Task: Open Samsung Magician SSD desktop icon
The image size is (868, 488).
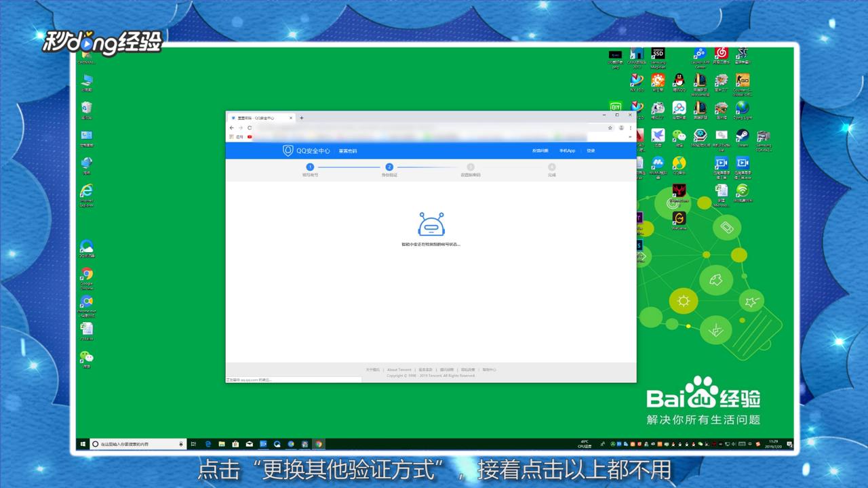Action: click(658, 58)
